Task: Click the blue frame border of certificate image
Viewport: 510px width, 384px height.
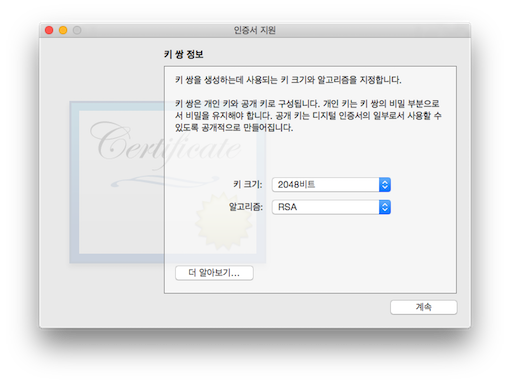Action: click(74, 182)
